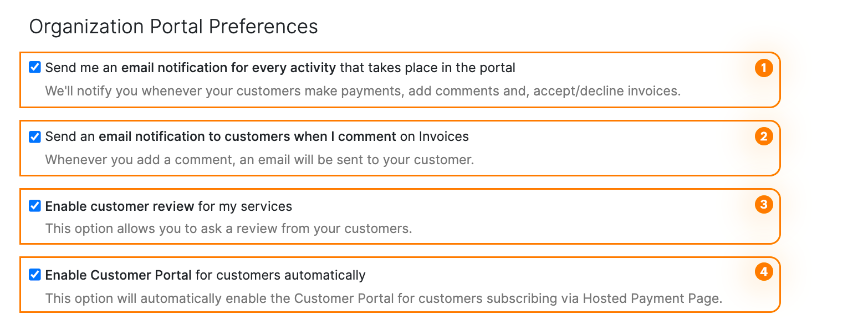Disable email notification for every activity
Image resolution: width=868 pixels, height=334 pixels.
tap(34, 67)
